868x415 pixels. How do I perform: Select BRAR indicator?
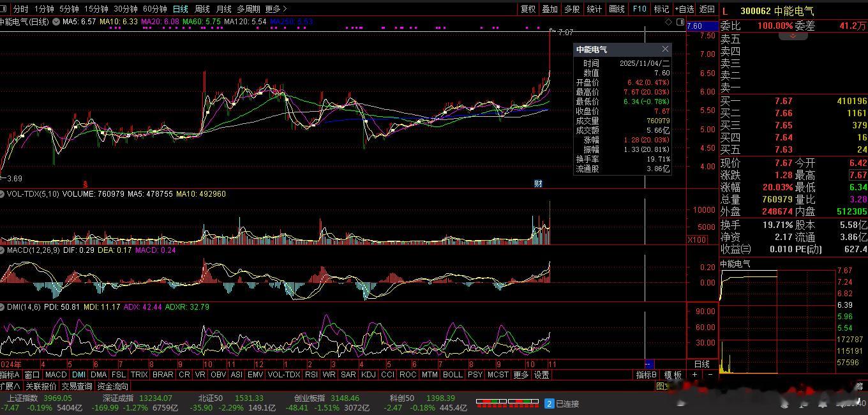[163, 375]
